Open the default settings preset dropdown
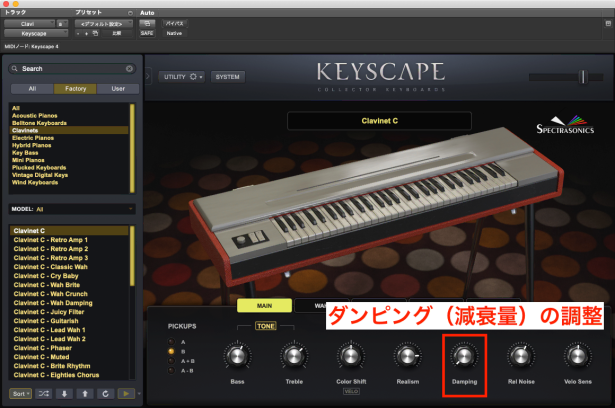The width and height of the screenshot is (615, 408). (104, 24)
